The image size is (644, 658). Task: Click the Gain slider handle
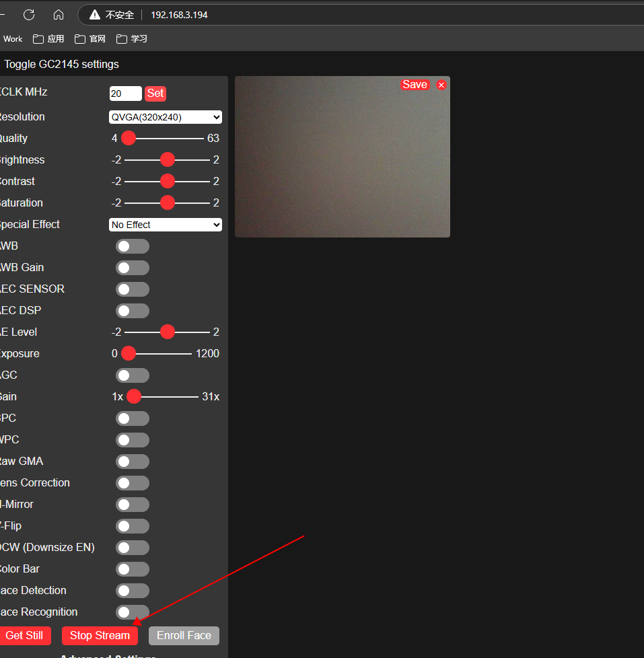(x=134, y=396)
